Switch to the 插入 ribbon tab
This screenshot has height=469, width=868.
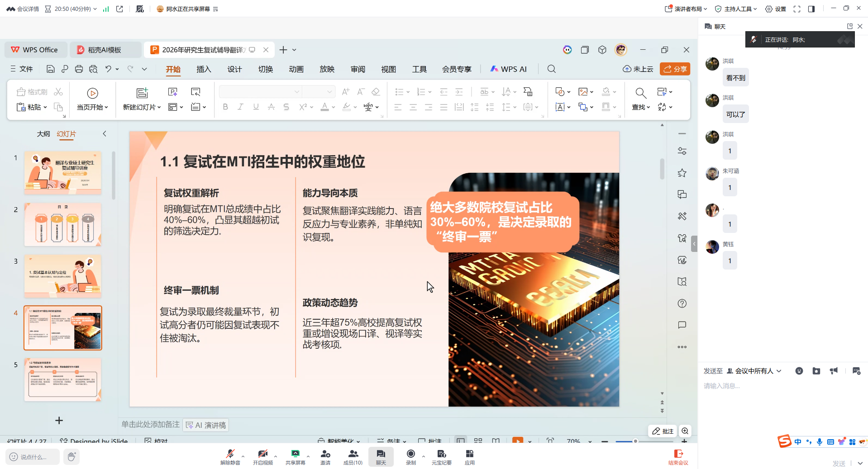click(x=204, y=69)
